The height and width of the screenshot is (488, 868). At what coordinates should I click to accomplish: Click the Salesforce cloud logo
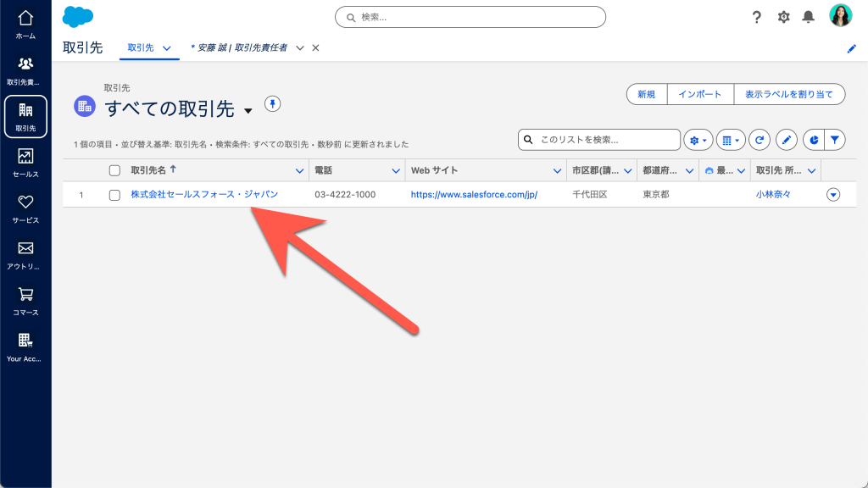point(77,17)
